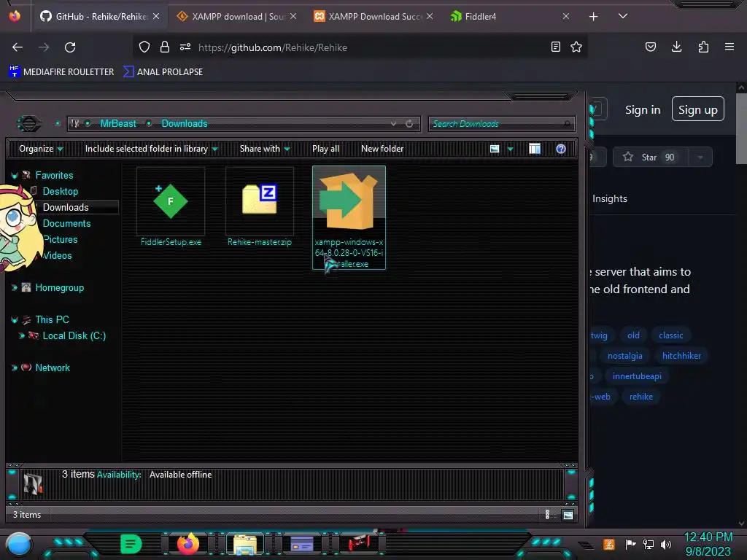The image size is (747, 560).
Task: Open a new Firefox tab
Action: pyautogui.click(x=594, y=17)
